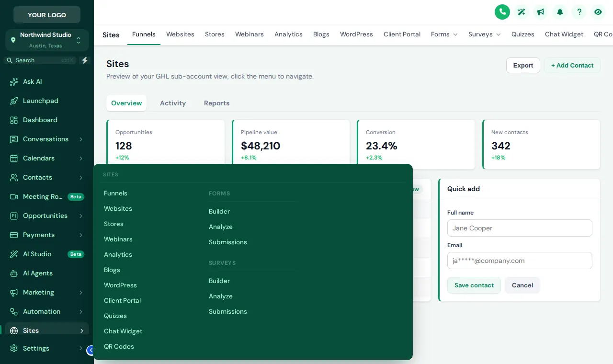
Task: Click the Cancel button in Quick add
Action: point(522,285)
